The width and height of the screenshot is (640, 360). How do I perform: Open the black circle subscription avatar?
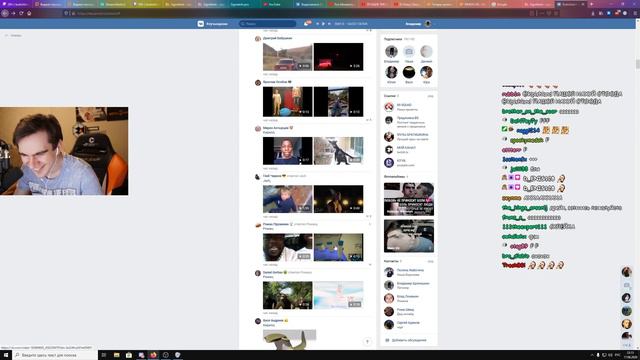[x=409, y=72]
